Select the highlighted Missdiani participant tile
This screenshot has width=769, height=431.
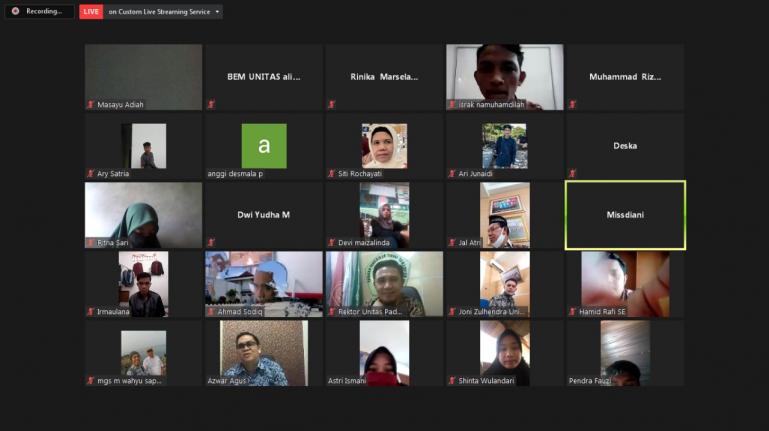pyautogui.click(x=625, y=215)
